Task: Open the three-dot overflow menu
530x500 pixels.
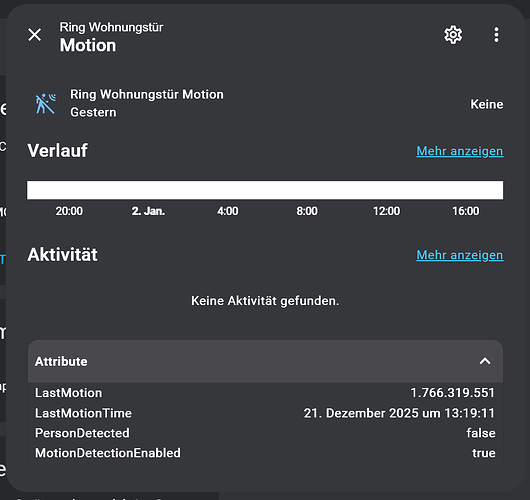Action: (x=496, y=35)
